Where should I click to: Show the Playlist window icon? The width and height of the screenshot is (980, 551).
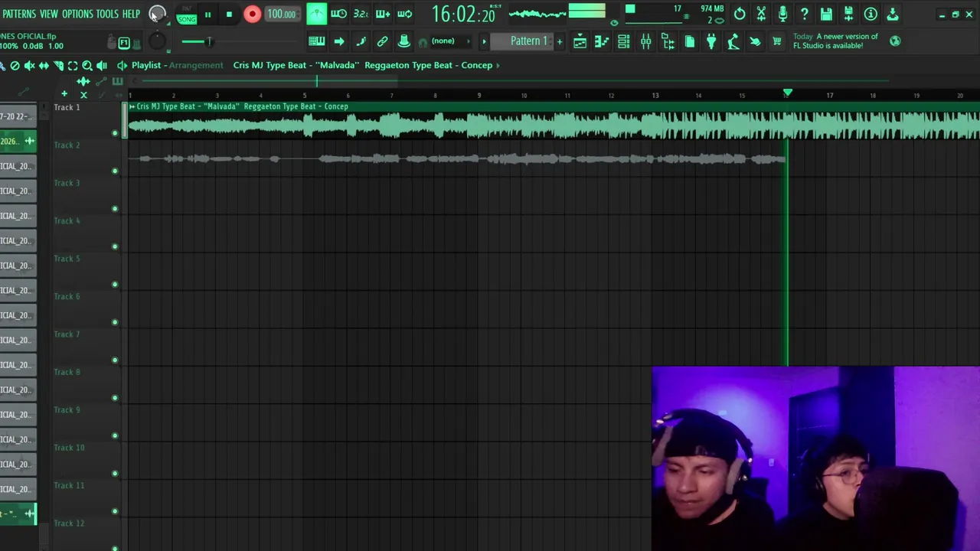580,41
